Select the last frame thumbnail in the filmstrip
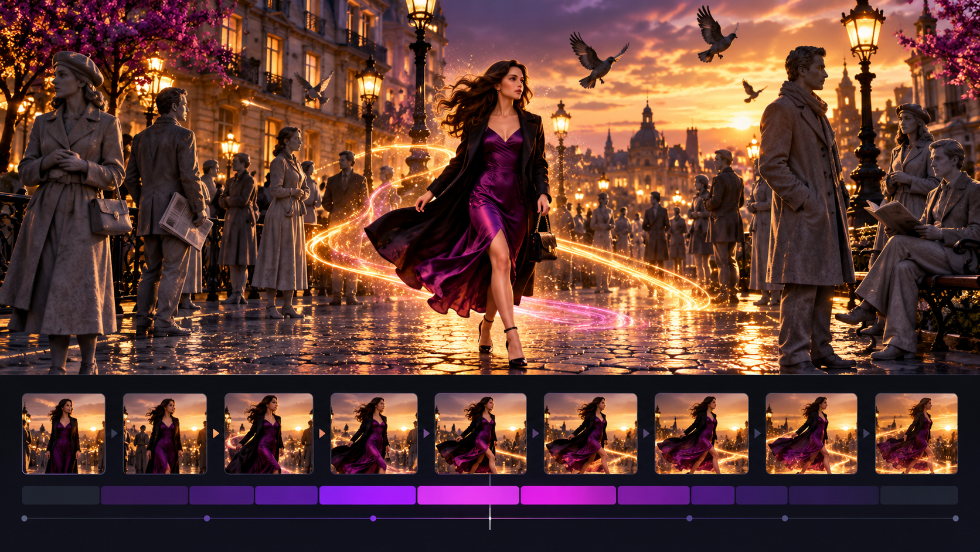Image resolution: width=980 pixels, height=552 pixels. [917, 434]
